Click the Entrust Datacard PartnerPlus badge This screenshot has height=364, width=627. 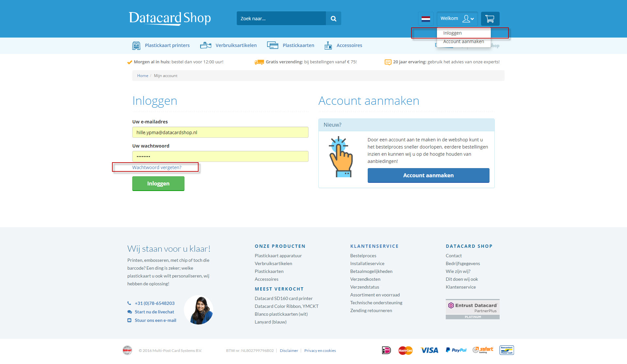click(x=473, y=309)
